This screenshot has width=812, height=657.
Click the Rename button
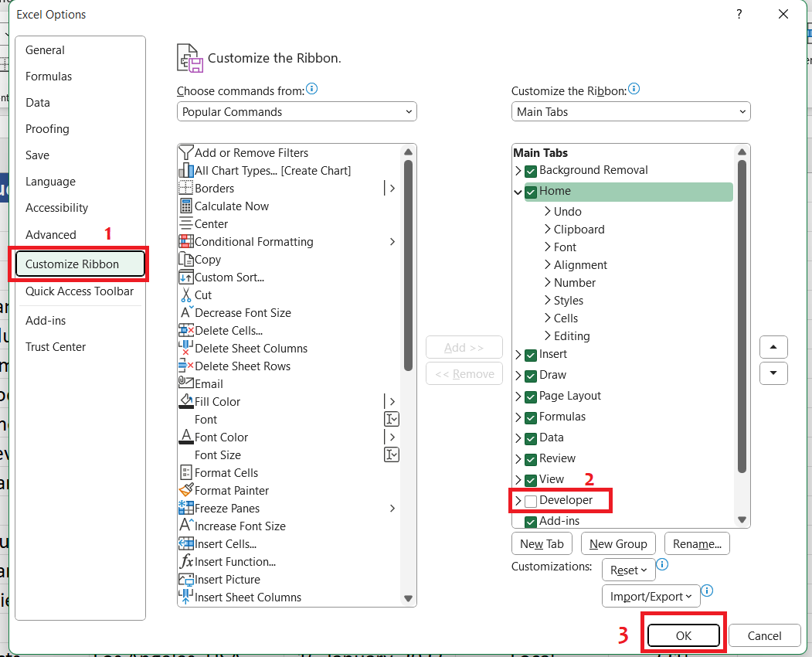pos(697,543)
